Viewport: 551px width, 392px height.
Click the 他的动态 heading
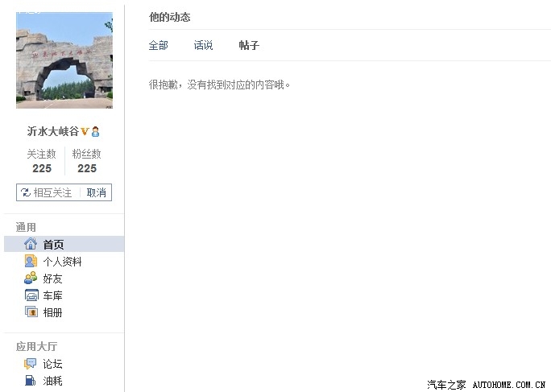[x=170, y=17]
